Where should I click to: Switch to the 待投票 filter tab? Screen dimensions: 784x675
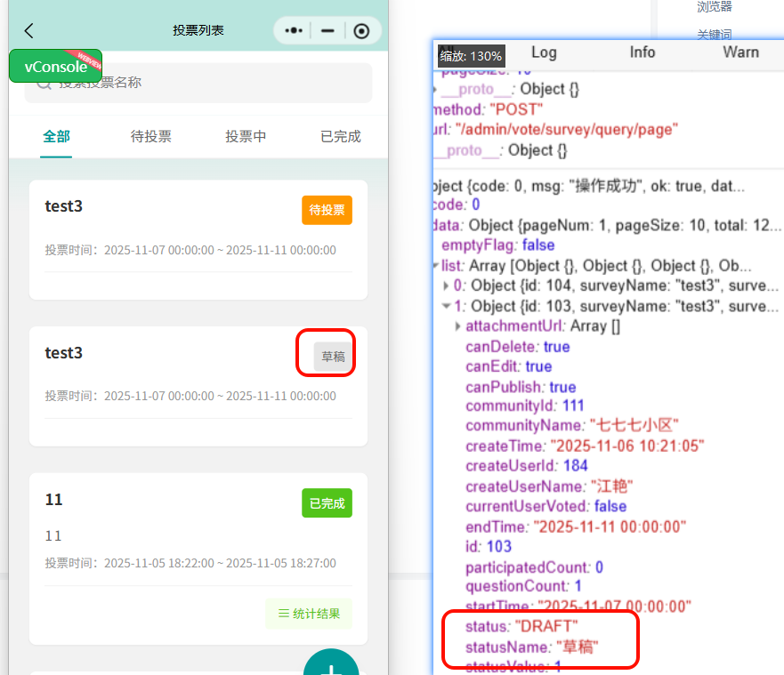(x=150, y=137)
